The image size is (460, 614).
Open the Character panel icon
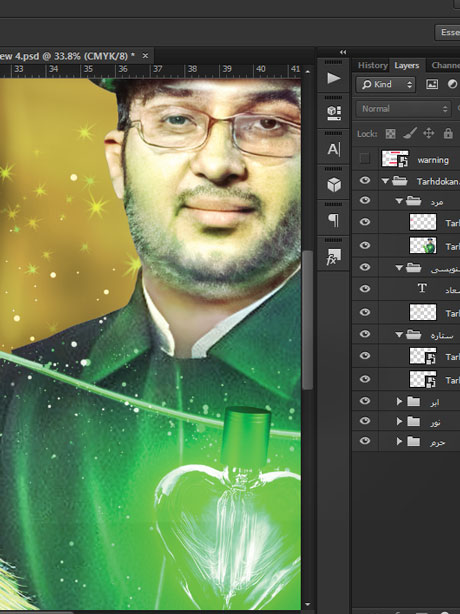pyautogui.click(x=334, y=149)
